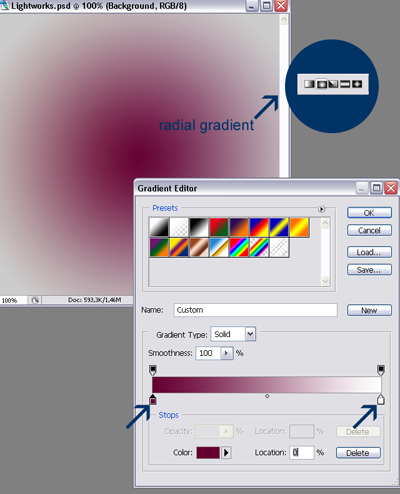
Task: Click the Lightworks.psd document icon in title bar
Action: point(4,6)
